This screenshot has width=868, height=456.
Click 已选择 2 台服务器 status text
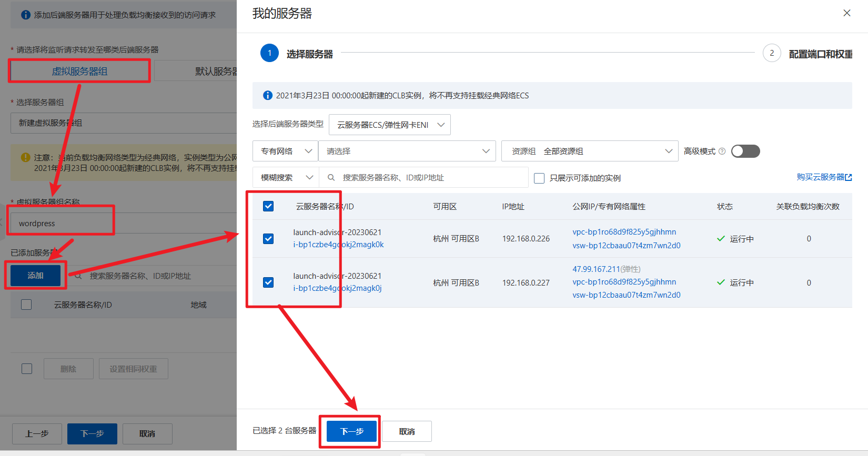click(285, 431)
